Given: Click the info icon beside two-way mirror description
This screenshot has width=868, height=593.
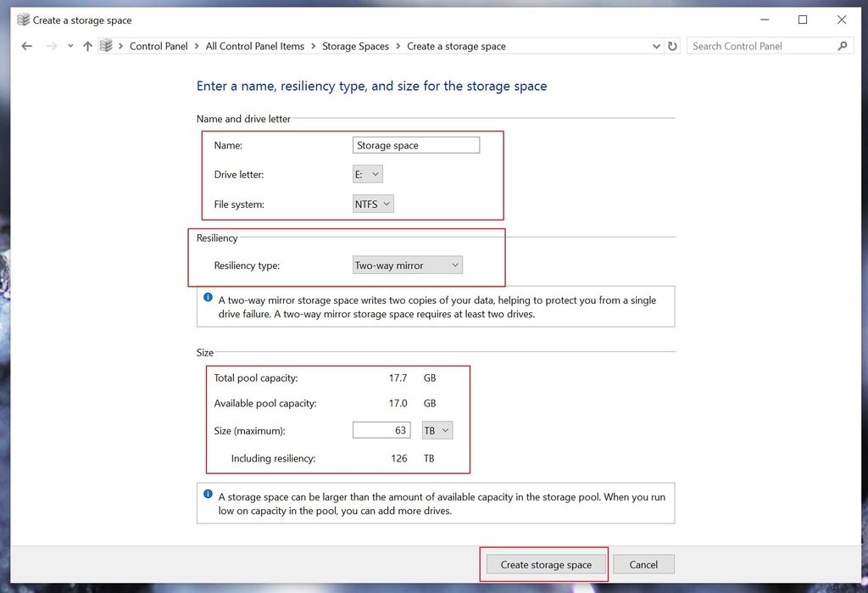Looking at the screenshot, I should pos(209,297).
